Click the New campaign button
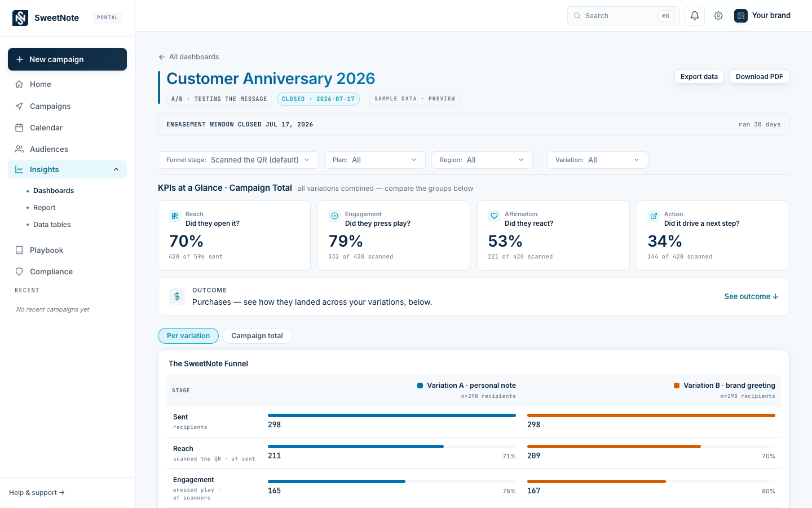This screenshot has width=812, height=508. tap(67, 59)
